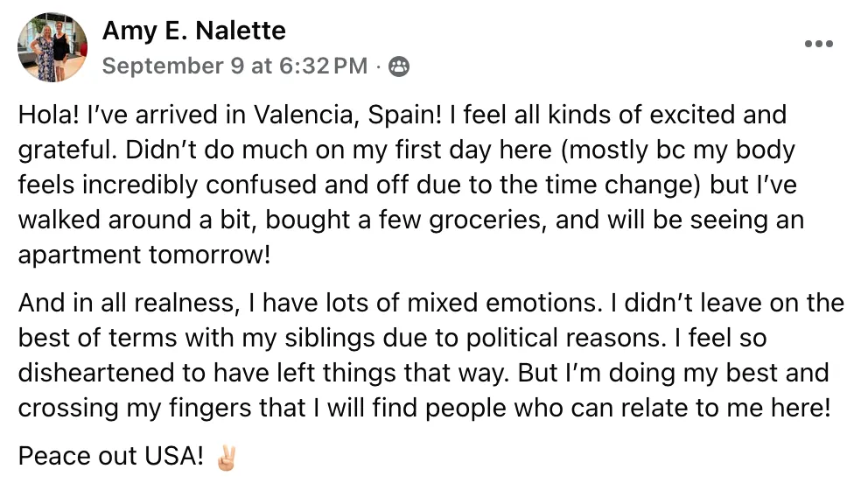This screenshot has height=490, width=868.
Task: Open the September 9 at 6:32 PM timestamp
Action: coord(234,66)
